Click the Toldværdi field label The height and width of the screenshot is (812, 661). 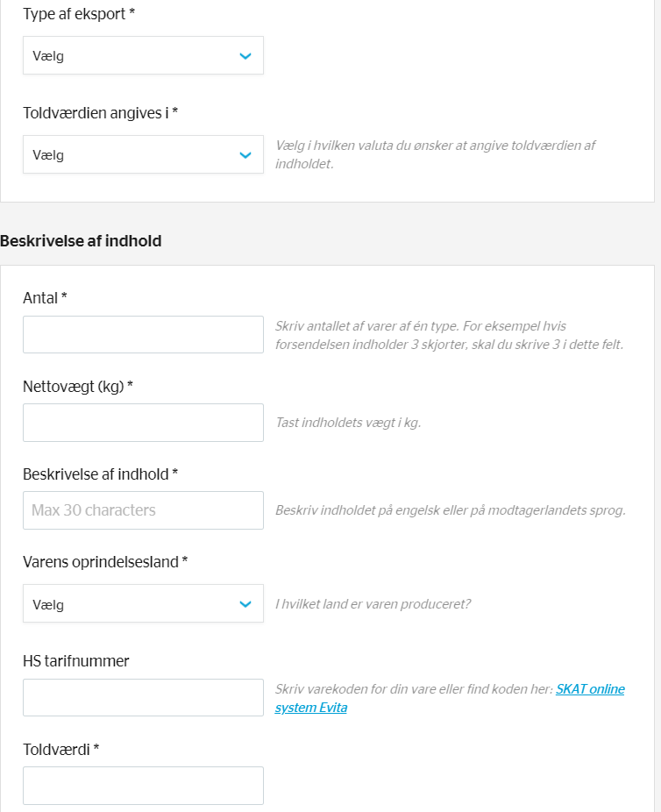[x=61, y=750]
